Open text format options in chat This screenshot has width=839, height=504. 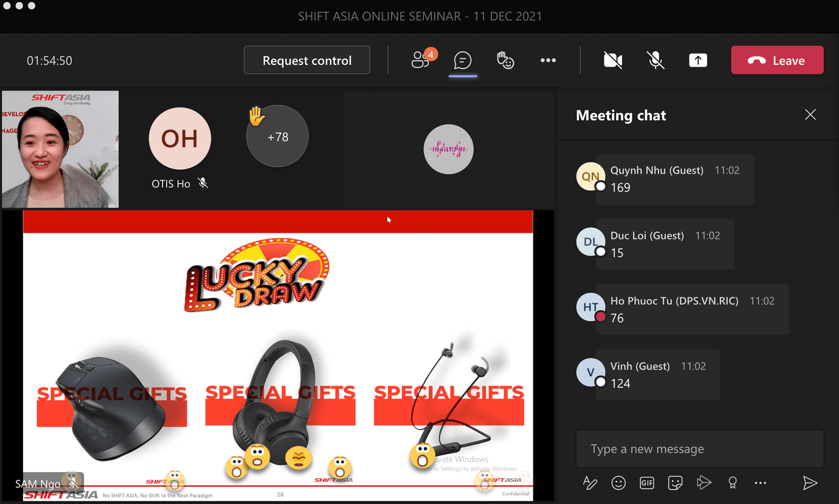coord(590,483)
